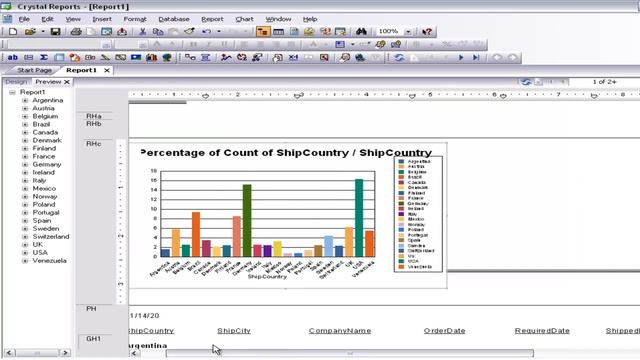This screenshot has height=360, width=640.
Task: Switch to the Design tab
Action: pyautogui.click(x=16, y=82)
